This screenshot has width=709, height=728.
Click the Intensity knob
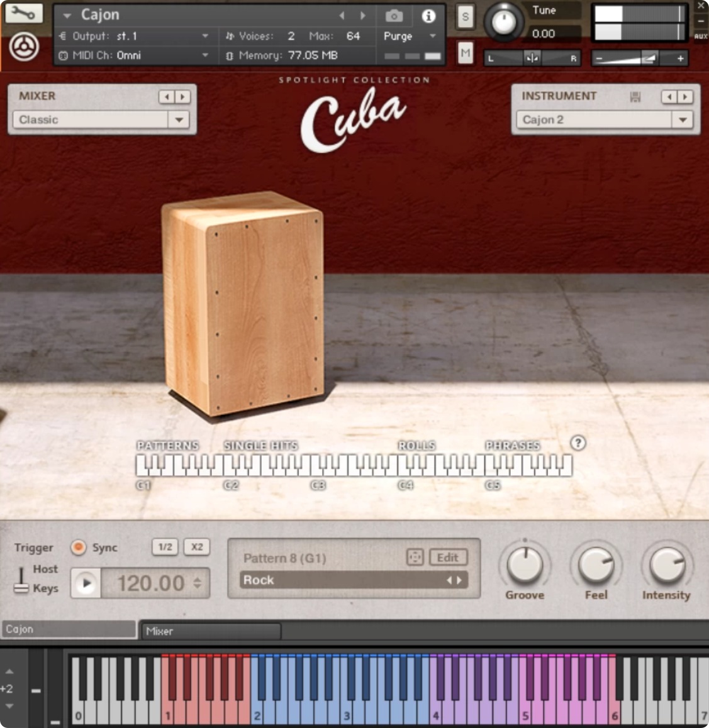point(667,565)
